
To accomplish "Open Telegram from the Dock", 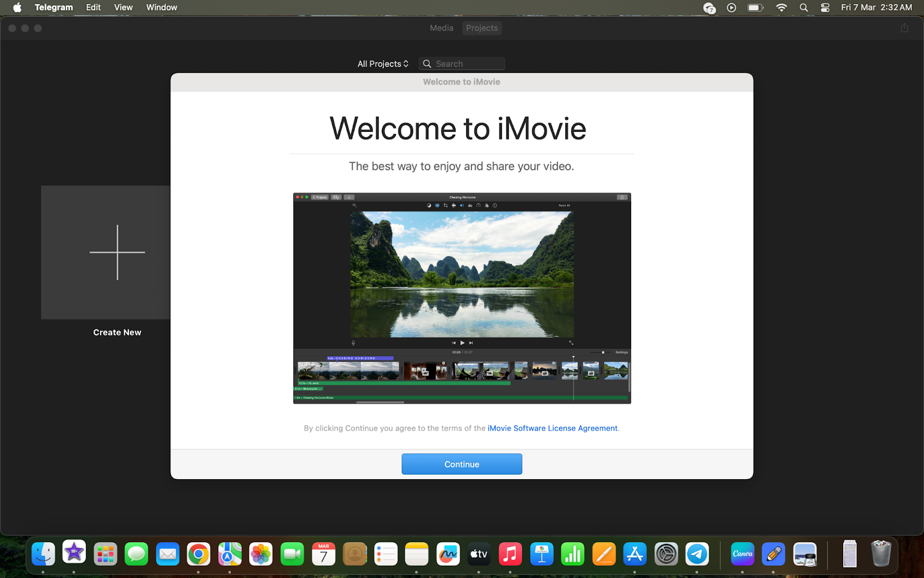I will click(697, 554).
